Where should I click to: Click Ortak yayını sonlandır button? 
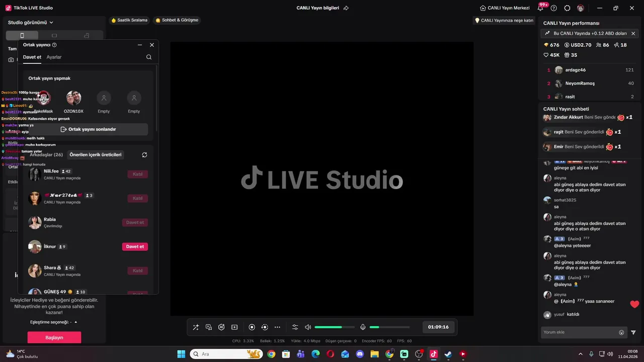[88, 129]
